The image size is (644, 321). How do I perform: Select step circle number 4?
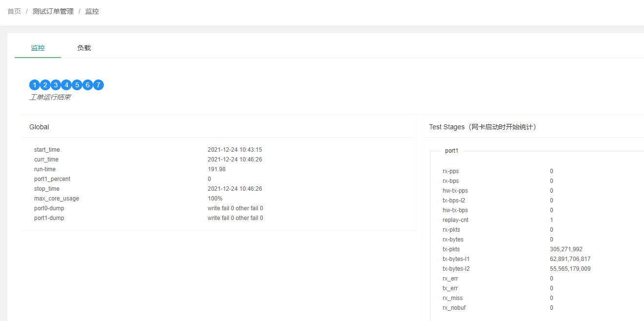pos(66,85)
